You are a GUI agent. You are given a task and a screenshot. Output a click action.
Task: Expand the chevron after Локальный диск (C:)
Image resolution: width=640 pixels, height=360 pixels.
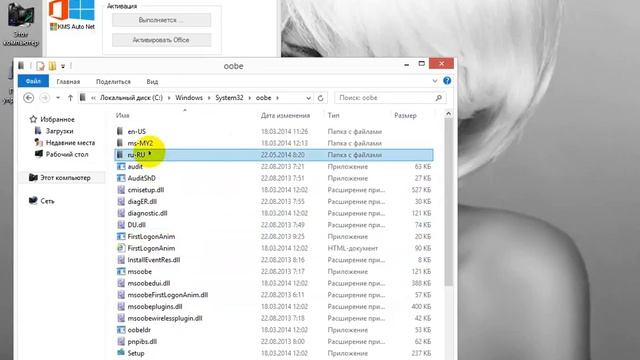click(x=169, y=98)
